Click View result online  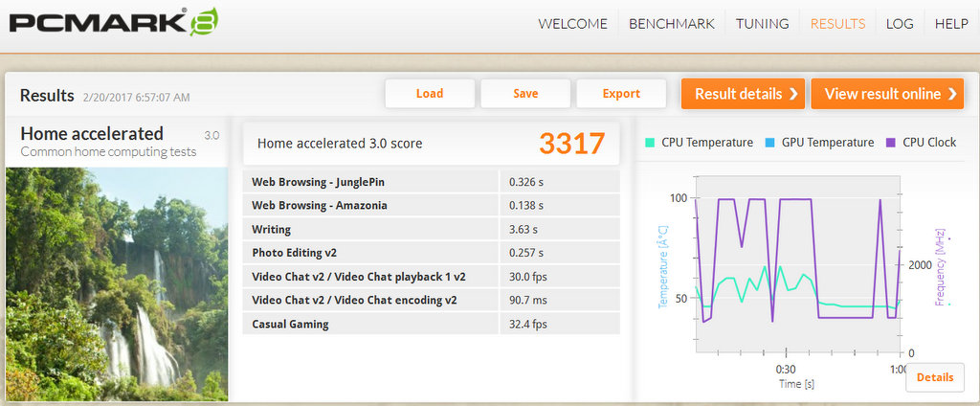tap(887, 94)
